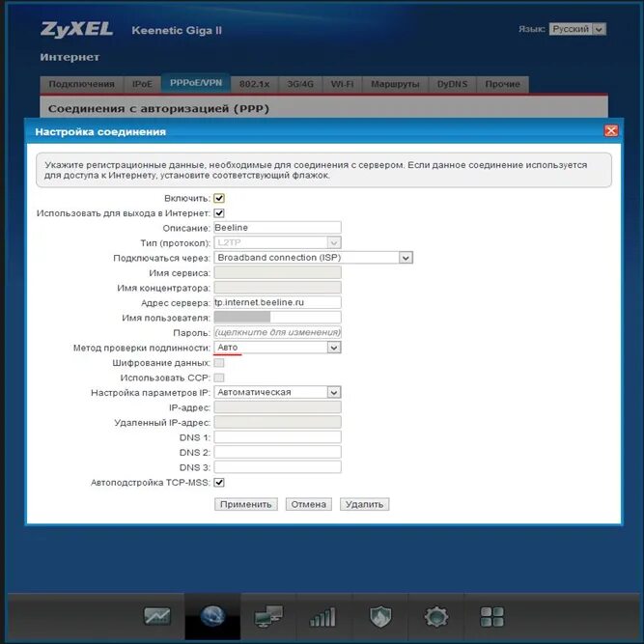Open the Тип (протокол) L2TP dropdown
The width and height of the screenshot is (644, 644).
tap(277, 242)
